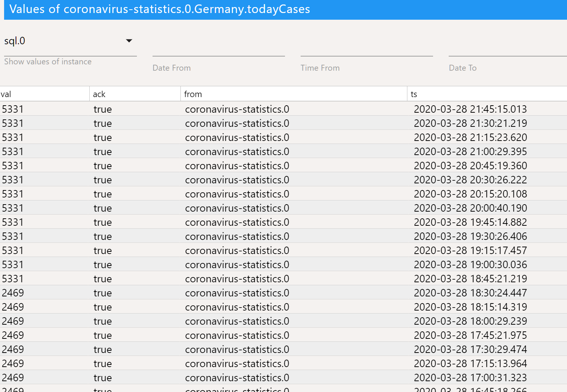
Task: Click coronavirus-statistics.0 in the 19:30:26.406 row
Action: pyautogui.click(x=237, y=236)
